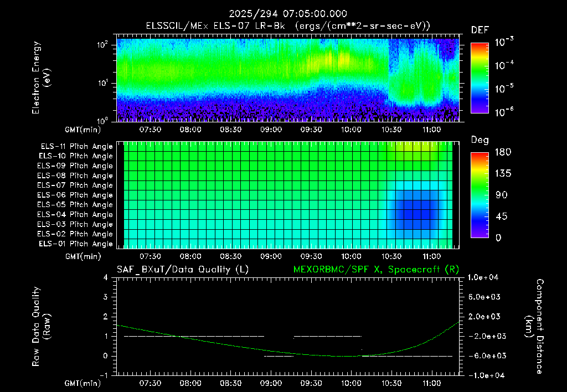Select the ELS-11 Pitch Angle row label

76,147
